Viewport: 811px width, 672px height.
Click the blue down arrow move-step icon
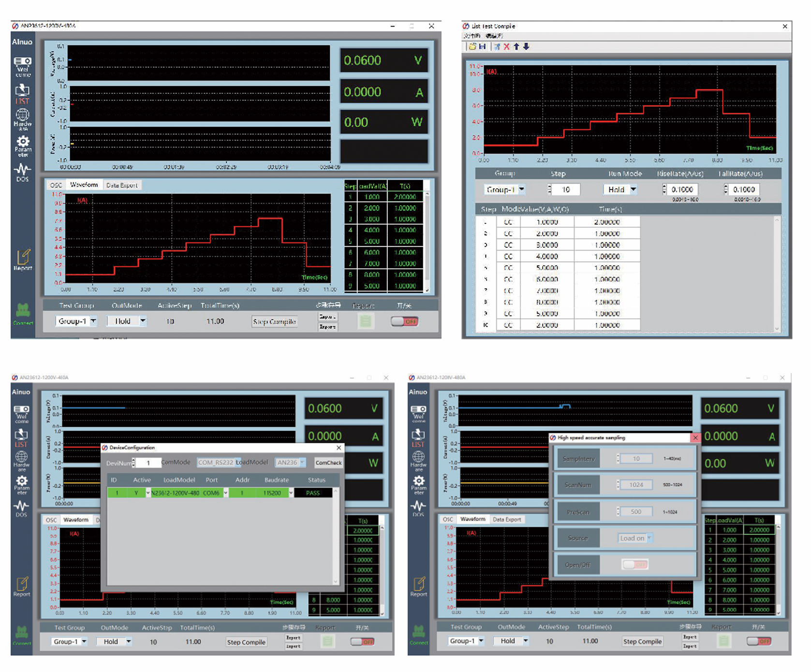point(526,46)
